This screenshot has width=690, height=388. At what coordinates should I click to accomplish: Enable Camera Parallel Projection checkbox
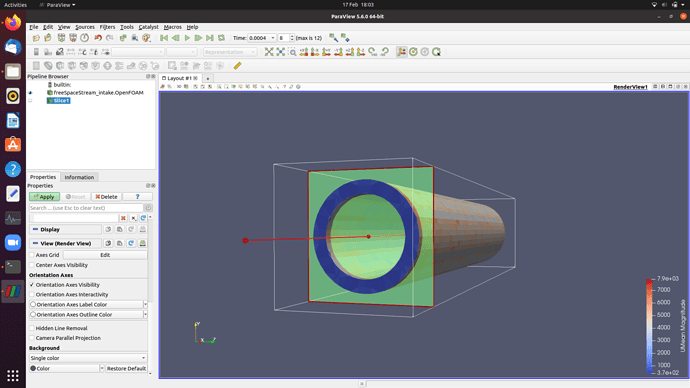[32, 338]
